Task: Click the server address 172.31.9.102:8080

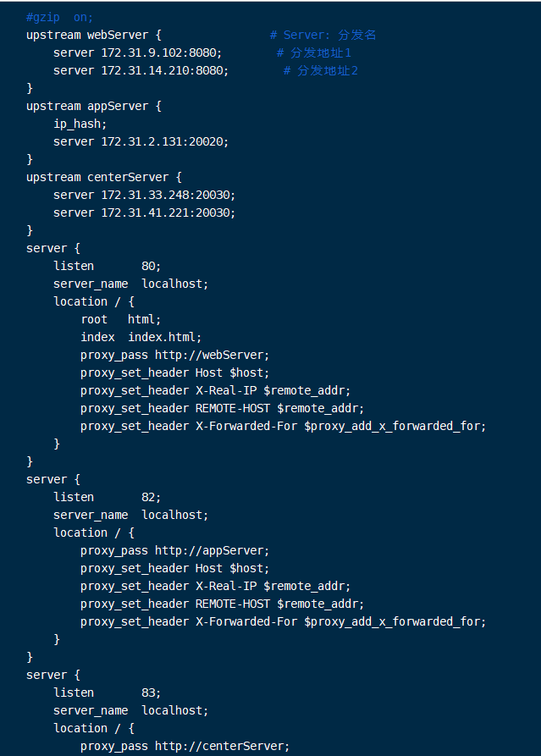Action: click(161, 52)
